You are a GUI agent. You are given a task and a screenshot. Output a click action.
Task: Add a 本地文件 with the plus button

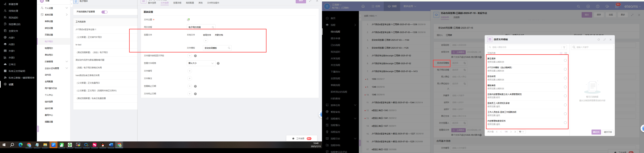click(x=205, y=41)
